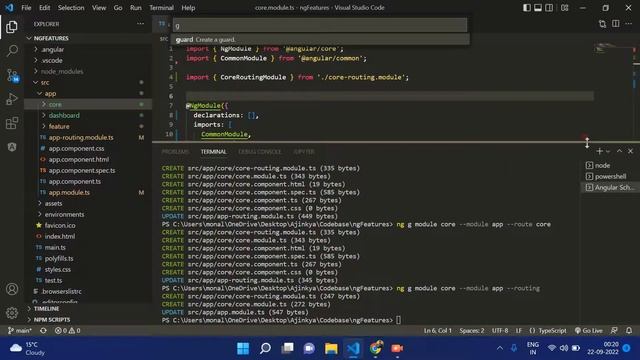Open the Help menu

coord(188,7)
